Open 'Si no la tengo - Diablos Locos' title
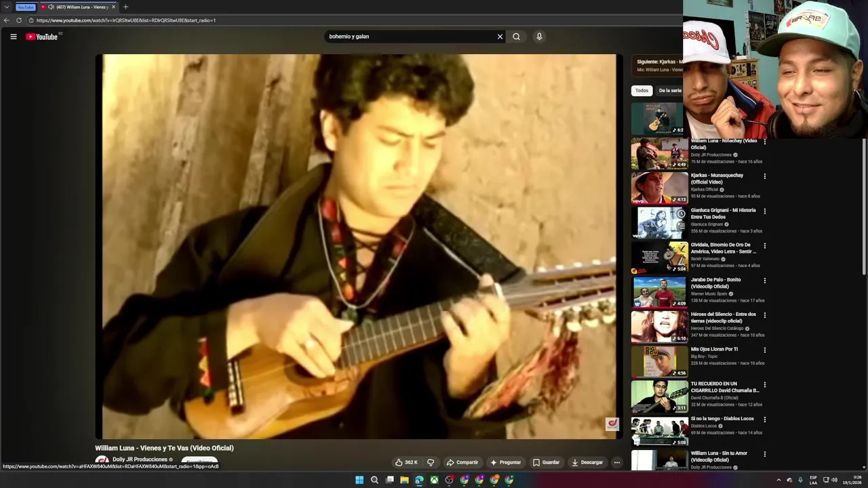This screenshot has width=868, height=488. (x=722, y=419)
